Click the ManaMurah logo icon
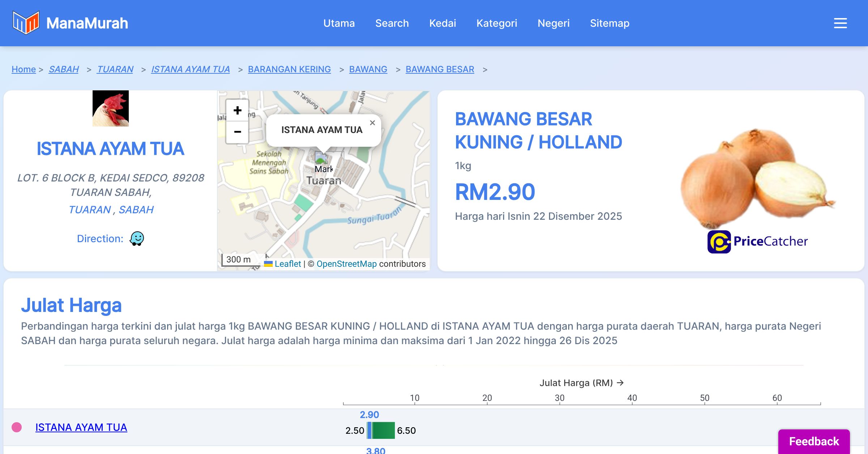This screenshot has width=868, height=454. [26, 23]
